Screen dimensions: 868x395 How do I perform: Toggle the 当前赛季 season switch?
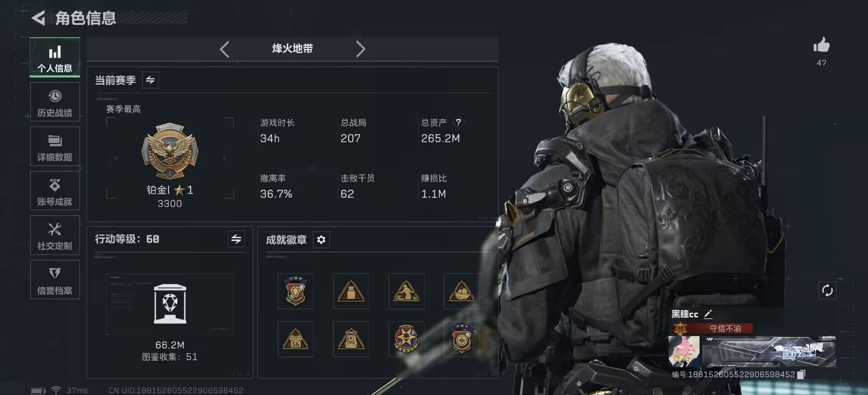coord(150,80)
